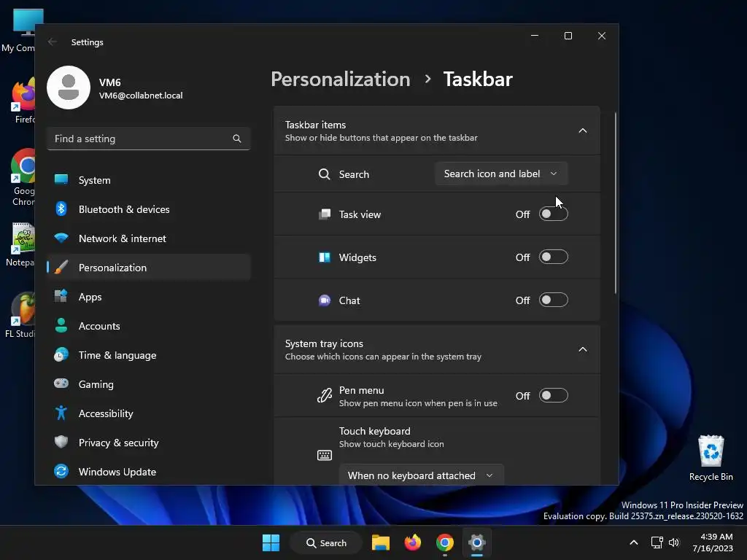Image resolution: width=747 pixels, height=560 pixels.
Task: Click the Time & language clock icon
Action: click(61, 355)
